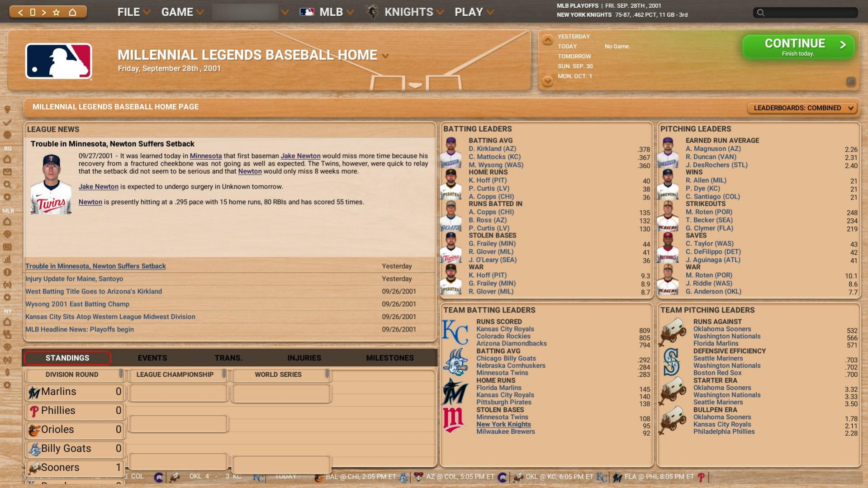Switch to the Injuries tab
The height and width of the screenshot is (488, 868).
(304, 358)
